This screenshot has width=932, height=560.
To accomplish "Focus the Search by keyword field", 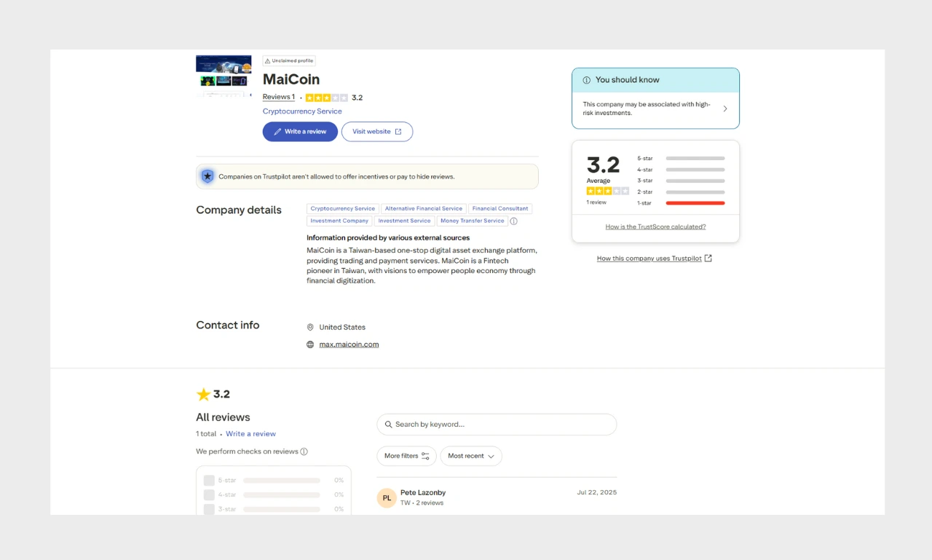I will [497, 425].
